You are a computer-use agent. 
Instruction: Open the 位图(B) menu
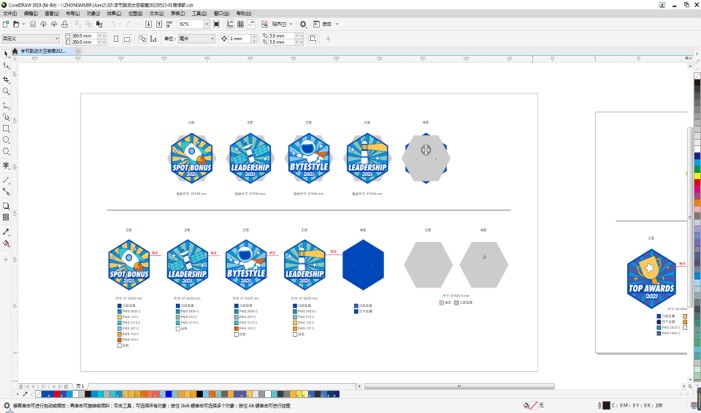coord(135,13)
